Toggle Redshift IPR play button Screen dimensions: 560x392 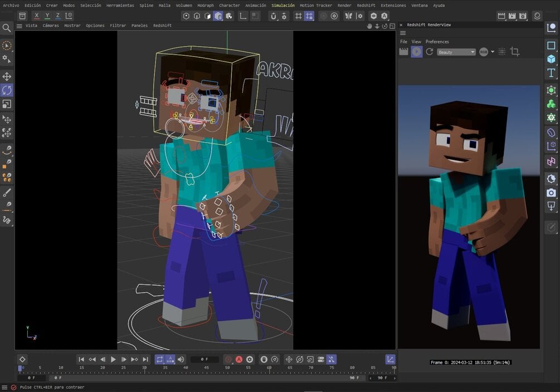click(416, 52)
